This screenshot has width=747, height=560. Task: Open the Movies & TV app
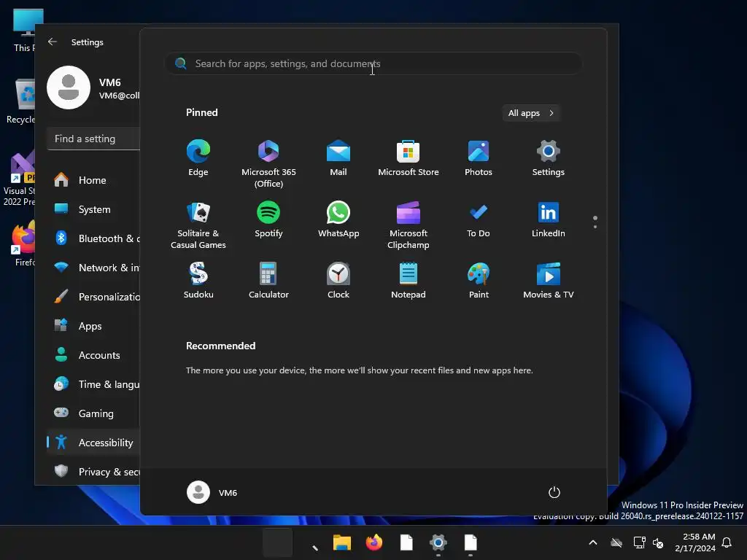[x=549, y=281]
